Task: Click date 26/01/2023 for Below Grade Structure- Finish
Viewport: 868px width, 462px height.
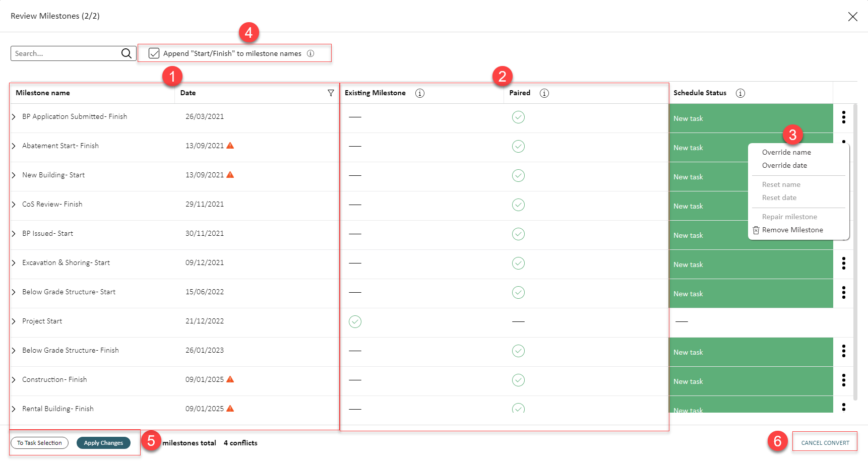Action: (205, 350)
